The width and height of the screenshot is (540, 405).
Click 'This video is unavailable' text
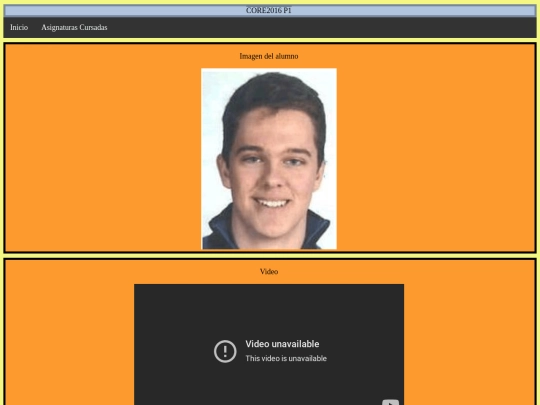click(x=286, y=359)
